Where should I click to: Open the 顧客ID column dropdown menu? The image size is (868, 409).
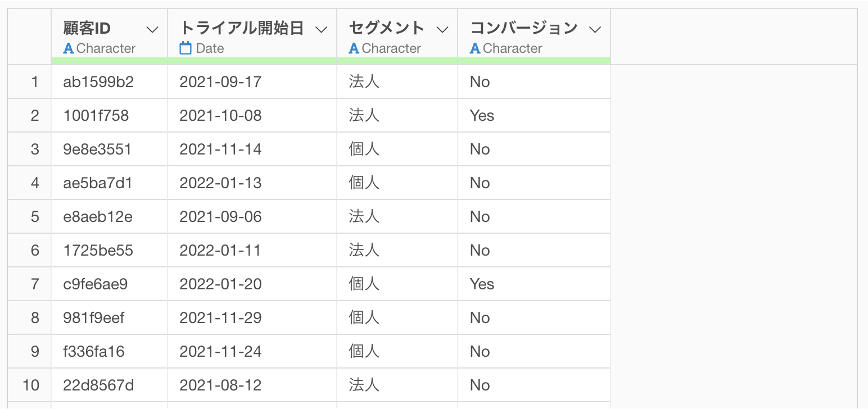coord(152,29)
